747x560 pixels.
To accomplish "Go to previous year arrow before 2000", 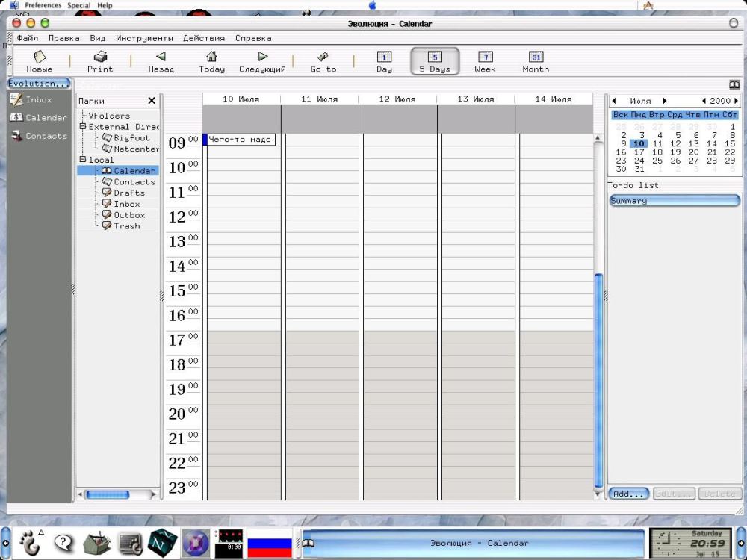I will pyautogui.click(x=704, y=101).
